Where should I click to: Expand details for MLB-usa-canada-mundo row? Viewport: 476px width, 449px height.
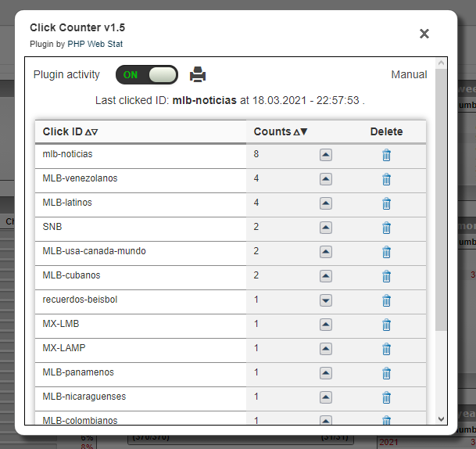click(326, 252)
